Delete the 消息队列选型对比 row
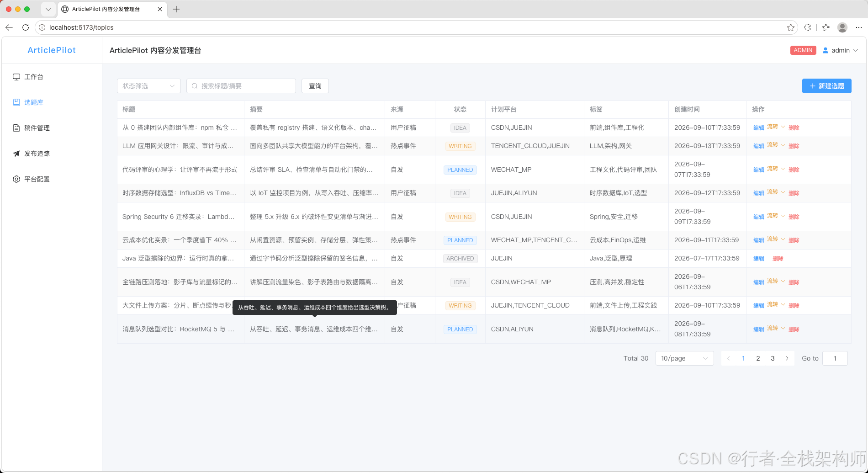The width and height of the screenshot is (868, 473). (794, 330)
